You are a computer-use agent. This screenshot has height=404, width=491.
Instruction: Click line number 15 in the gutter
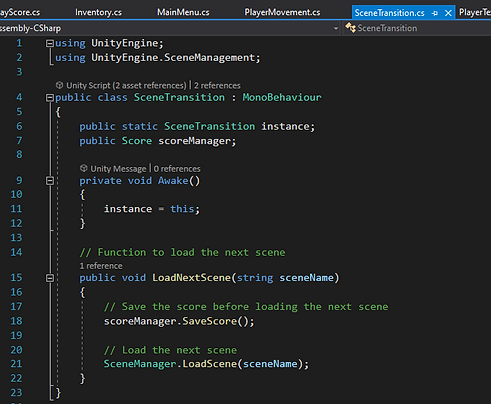pos(16,278)
